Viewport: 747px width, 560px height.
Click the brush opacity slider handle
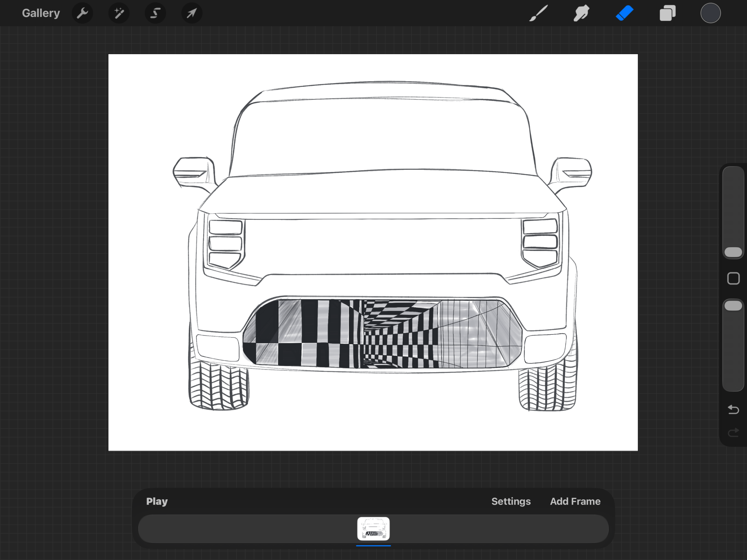733,306
